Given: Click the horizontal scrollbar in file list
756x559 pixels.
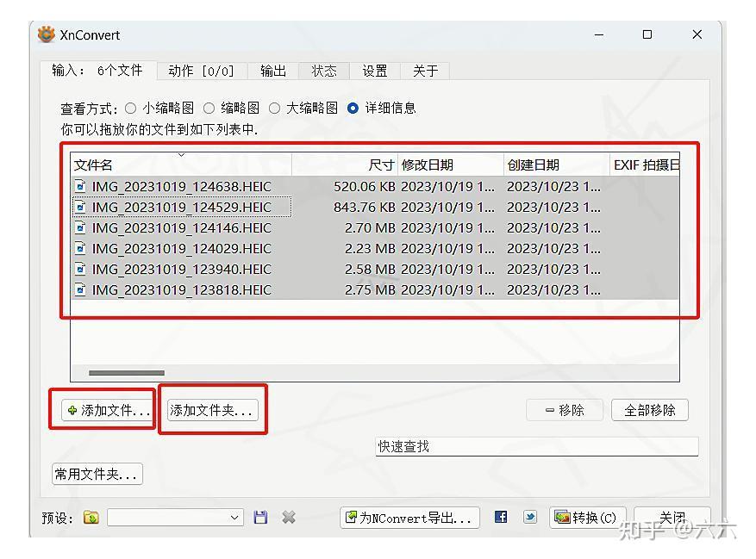Looking at the screenshot, I should [127, 372].
